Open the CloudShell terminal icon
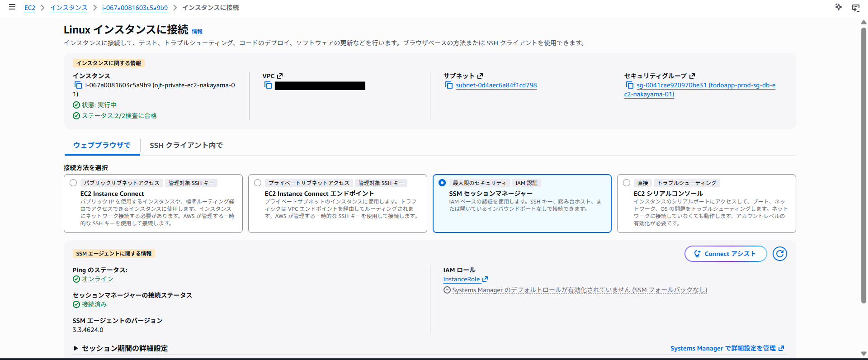The width and height of the screenshot is (868, 360). coord(856,8)
